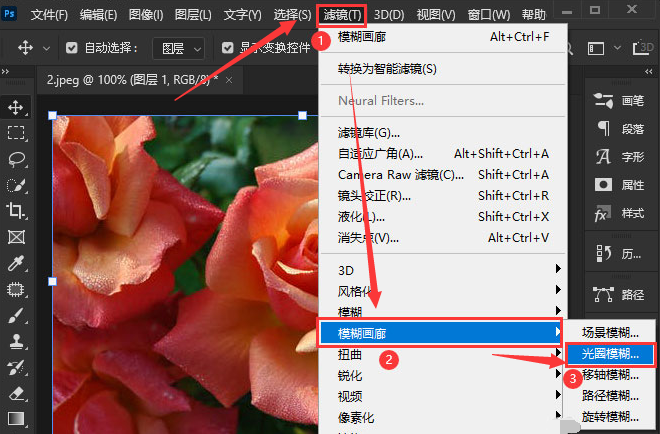
Task: Open the workspace layout icon
Action: click(596, 48)
